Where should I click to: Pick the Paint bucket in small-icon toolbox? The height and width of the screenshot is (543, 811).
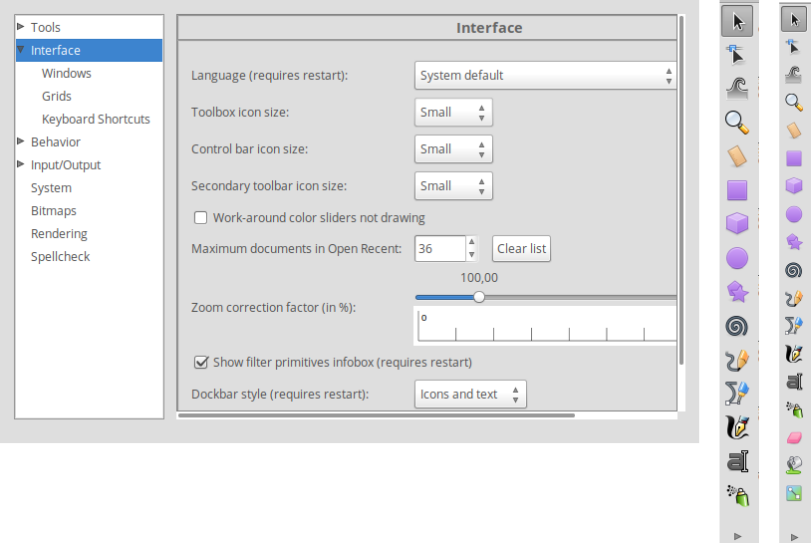794,465
